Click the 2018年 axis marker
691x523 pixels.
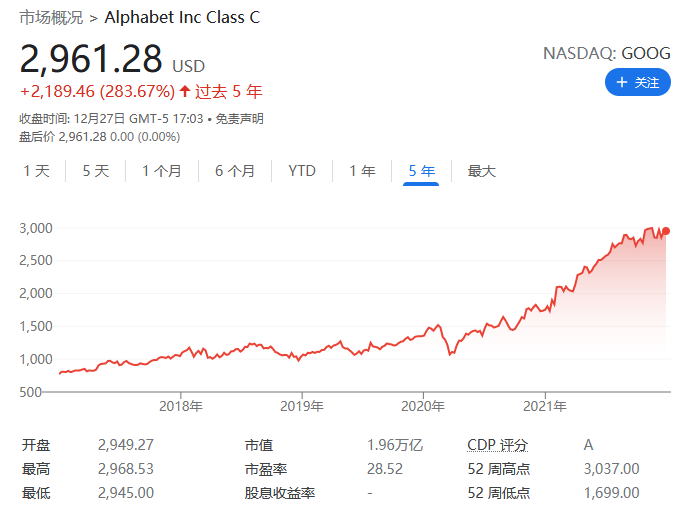[x=181, y=406]
